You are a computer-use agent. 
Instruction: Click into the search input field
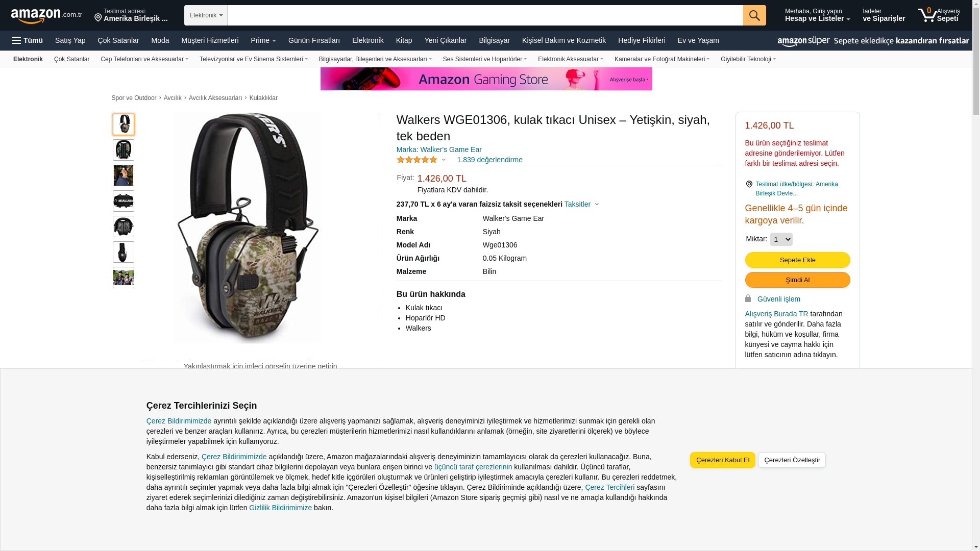coord(485,15)
